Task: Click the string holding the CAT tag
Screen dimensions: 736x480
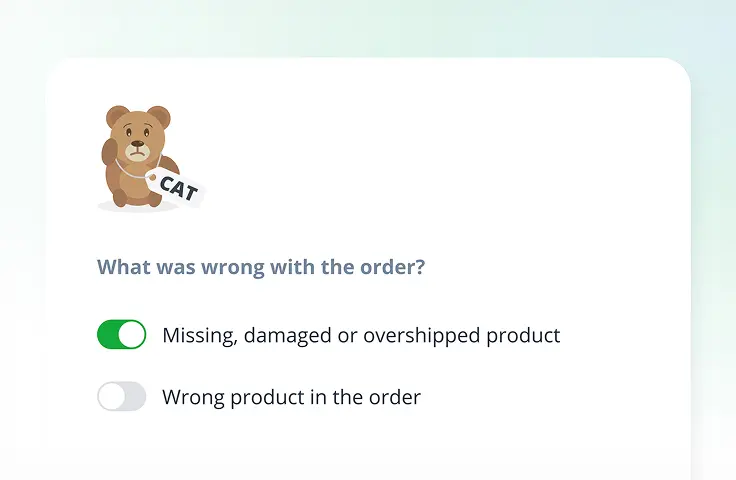Action: coord(135,172)
